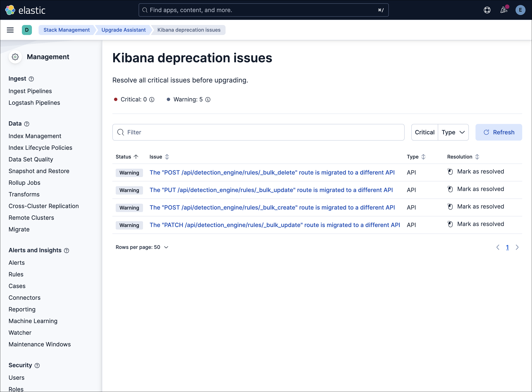Open Reporting in sidebar
This screenshot has height=392, width=532.
click(x=22, y=309)
